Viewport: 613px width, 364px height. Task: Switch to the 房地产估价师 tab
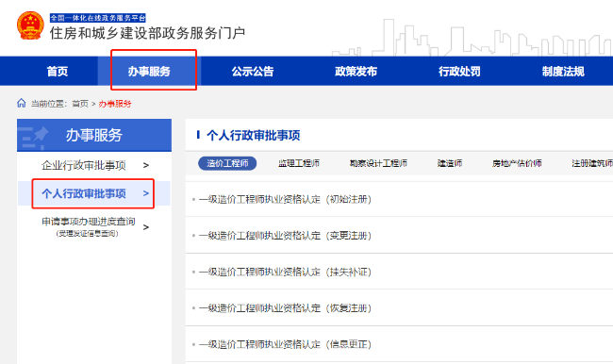517,163
